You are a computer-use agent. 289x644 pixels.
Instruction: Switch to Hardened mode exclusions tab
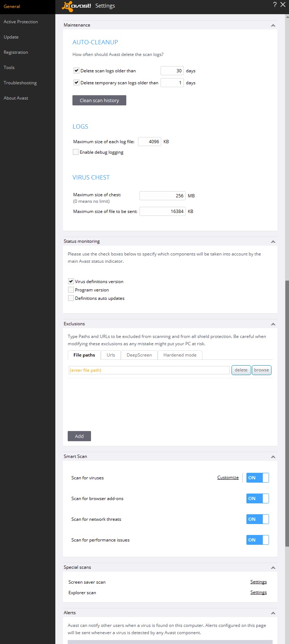(180, 355)
